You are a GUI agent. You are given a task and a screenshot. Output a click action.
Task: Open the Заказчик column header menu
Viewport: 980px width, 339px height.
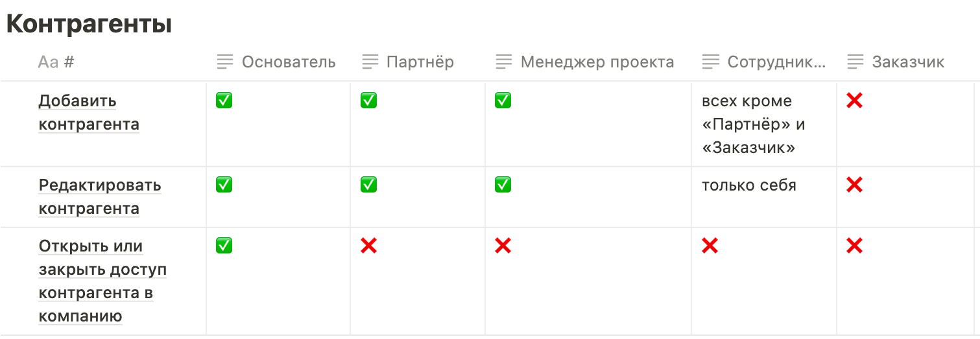(908, 62)
